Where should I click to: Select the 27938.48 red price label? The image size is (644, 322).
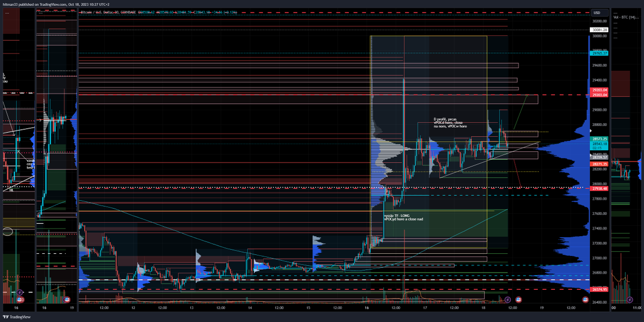point(598,189)
